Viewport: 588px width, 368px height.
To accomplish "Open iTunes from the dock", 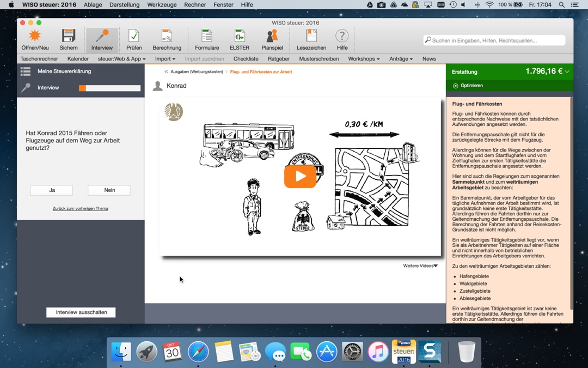I will pyautogui.click(x=378, y=352).
